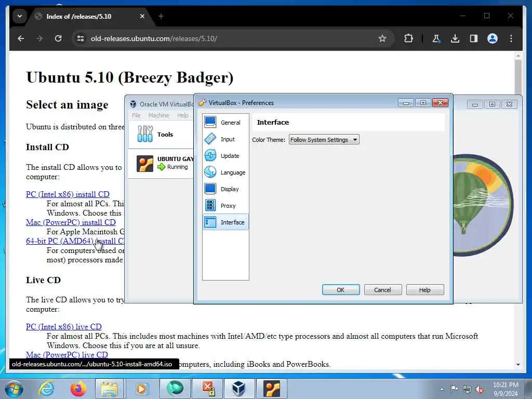Close the Index of /releases/5.10 tab
532x399 pixels.
(142, 16)
